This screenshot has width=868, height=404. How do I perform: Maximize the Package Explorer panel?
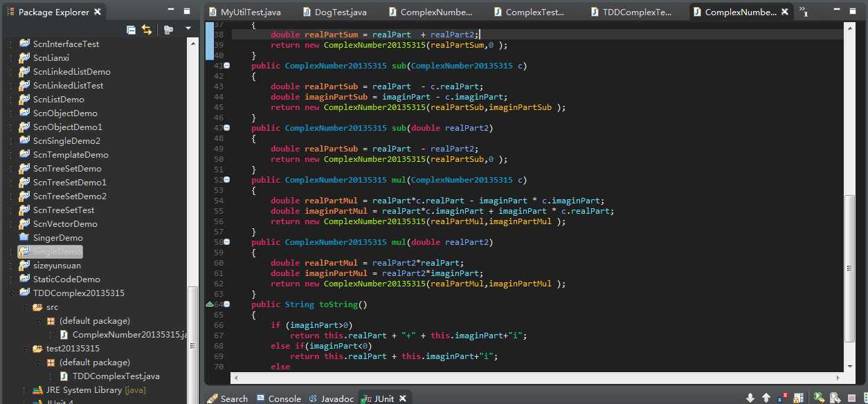[x=187, y=11]
